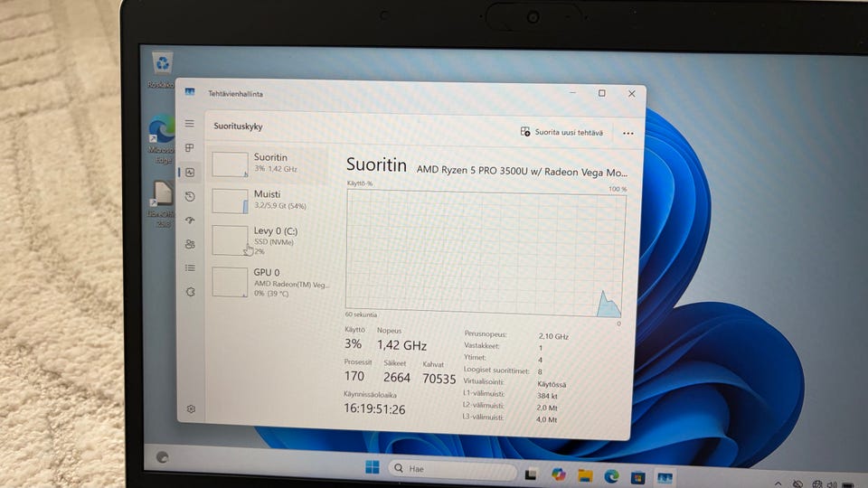The height and width of the screenshot is (488, 868).
Task: Click the widgets icon at taskbar left
Action: (x=162, y=457)
